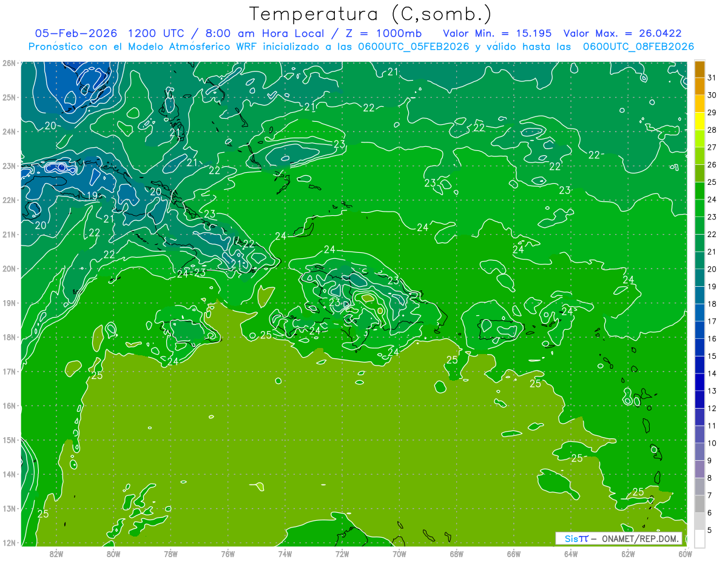Viewport: 728px width, 562px height.
Task: Click the '0600UTC_08FEB2026' valid-until time
Action: coord(638,47)
